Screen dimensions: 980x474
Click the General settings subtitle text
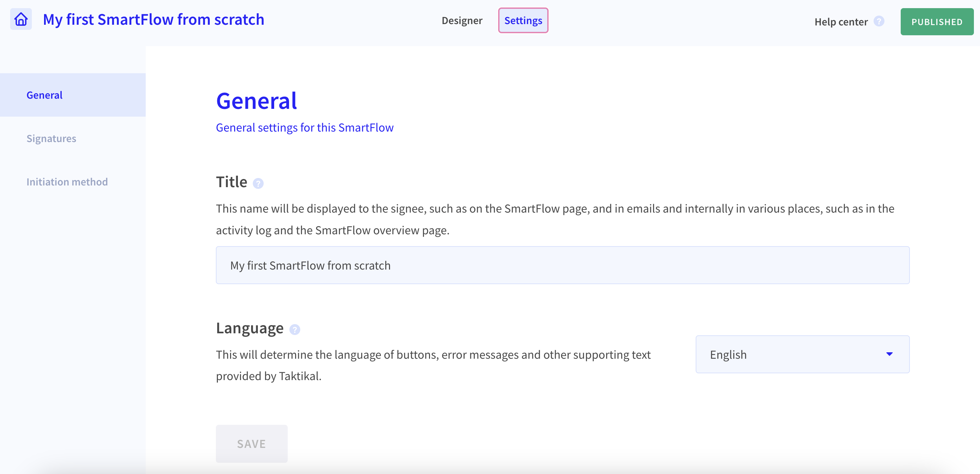305,127
